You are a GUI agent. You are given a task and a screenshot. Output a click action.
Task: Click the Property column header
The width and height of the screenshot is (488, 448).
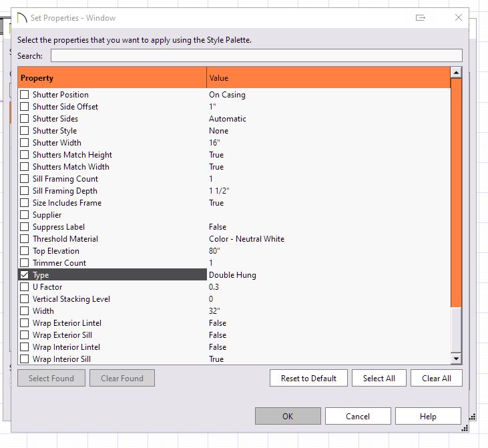[111, 78]
